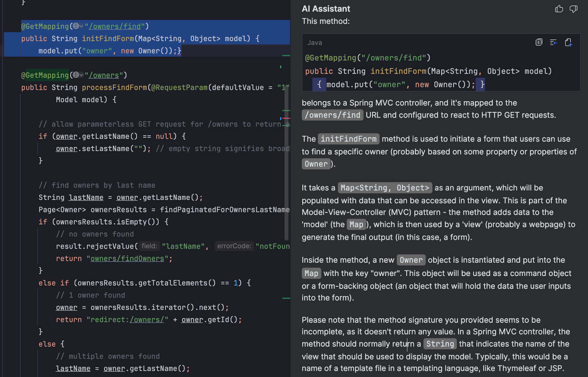Click "model.put("owner", new Owner())" in the editor
Screen dimensions: 588x377
click(x=105, y=51)
